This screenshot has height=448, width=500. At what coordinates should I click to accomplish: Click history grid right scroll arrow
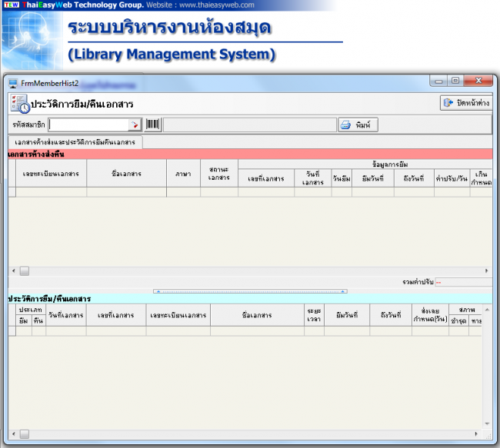[476, 434]
